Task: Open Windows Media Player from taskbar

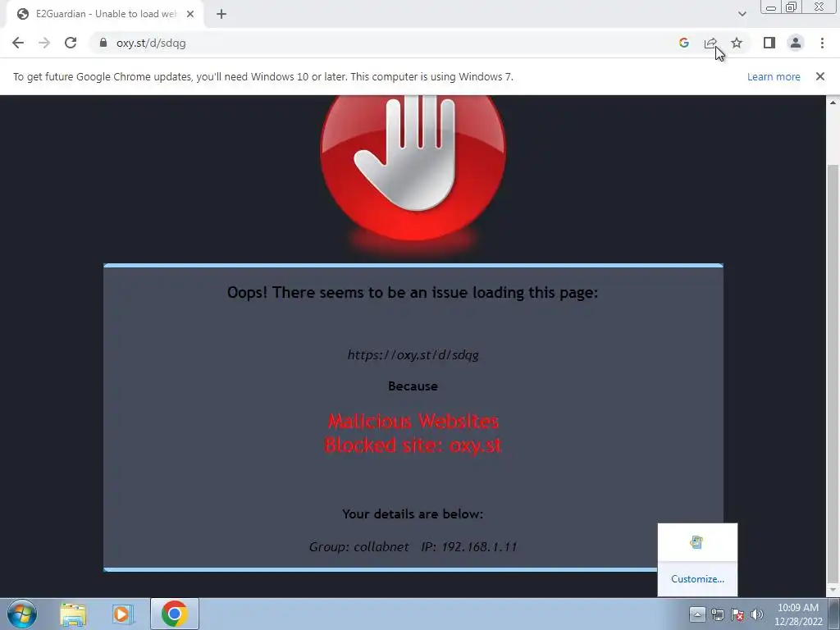Action: [x=123, y=614]
